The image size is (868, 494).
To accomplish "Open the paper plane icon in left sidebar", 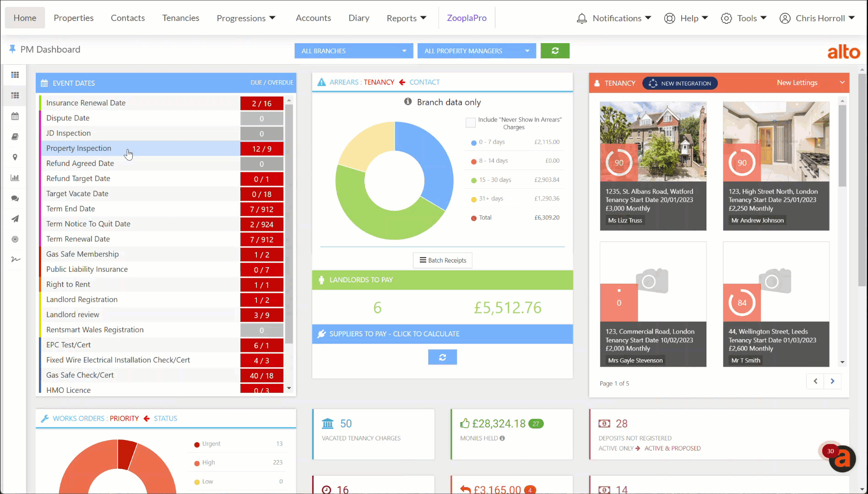I will tap(15, 219).
